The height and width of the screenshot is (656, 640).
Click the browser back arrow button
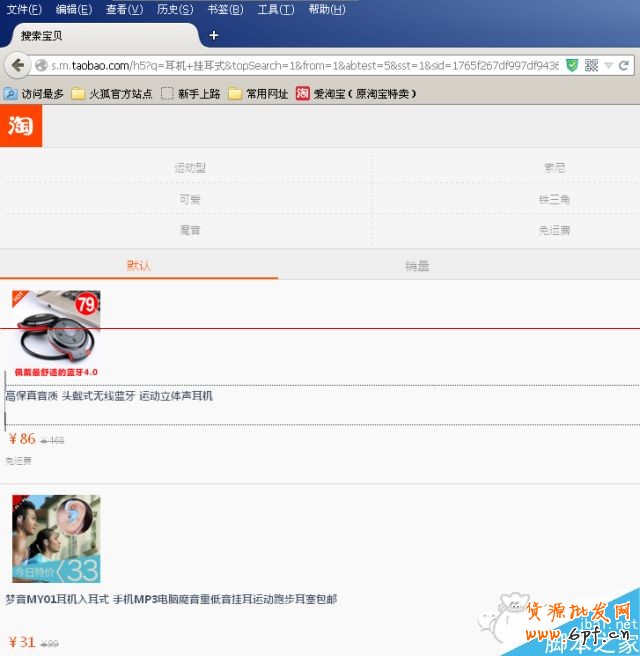[17, 65]
